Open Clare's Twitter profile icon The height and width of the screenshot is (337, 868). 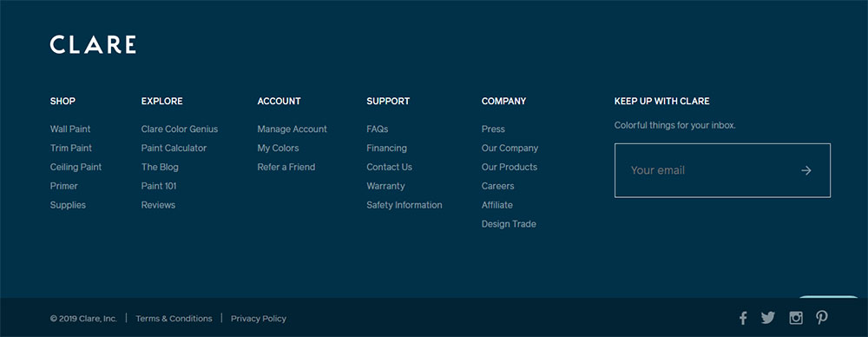768,318
